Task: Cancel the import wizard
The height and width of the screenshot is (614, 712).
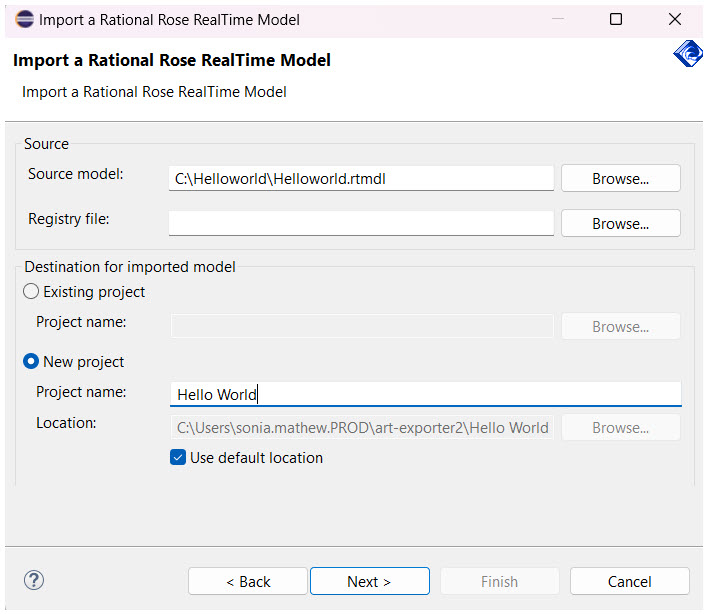Action: pos(629,581)
